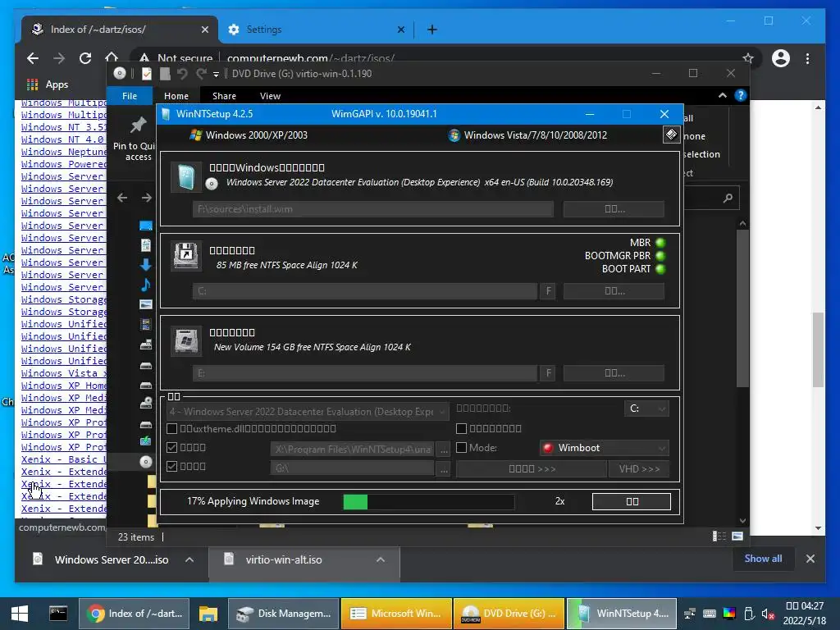Select Windows 2000/XP/2003 tab
Viewport: 840px width, 630px height.
pos(249,135)
